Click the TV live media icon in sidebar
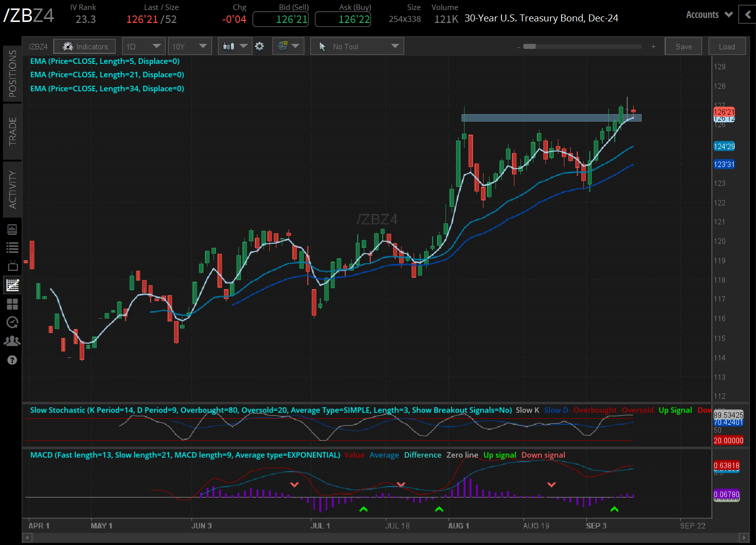756x545 pixels. (12, 266)
